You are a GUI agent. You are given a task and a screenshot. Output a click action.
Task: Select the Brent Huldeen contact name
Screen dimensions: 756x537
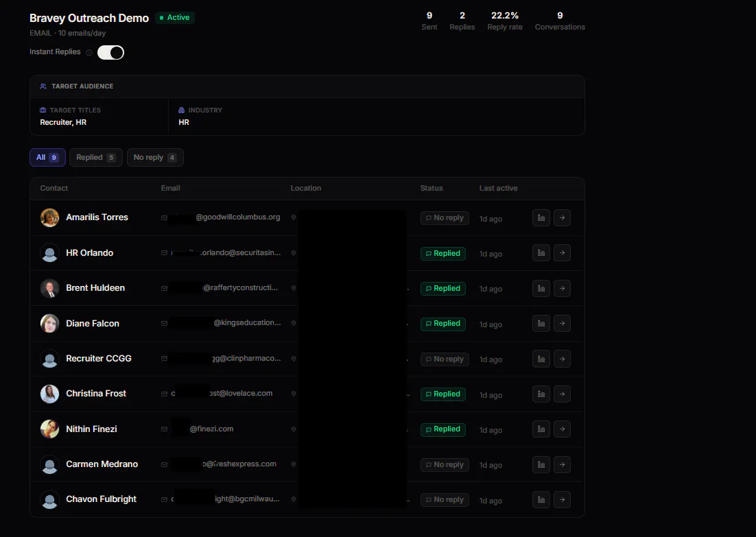click(95, 288)
